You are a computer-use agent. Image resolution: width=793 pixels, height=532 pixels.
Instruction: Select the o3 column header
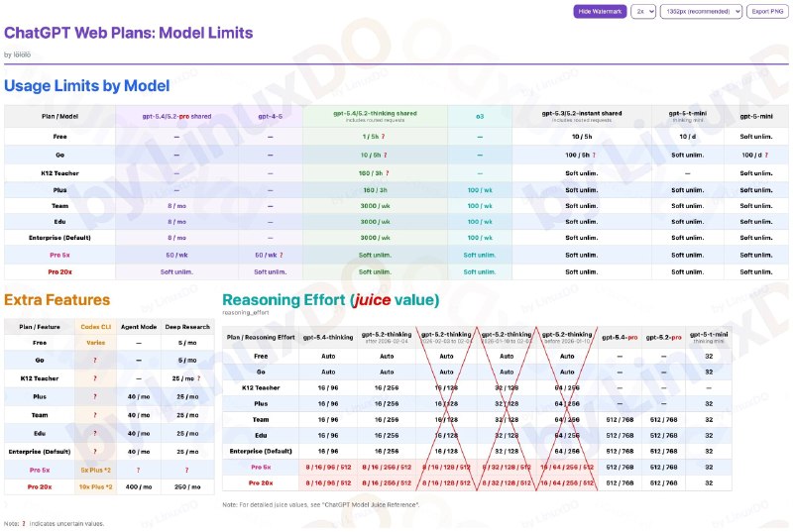click(479, 116)
